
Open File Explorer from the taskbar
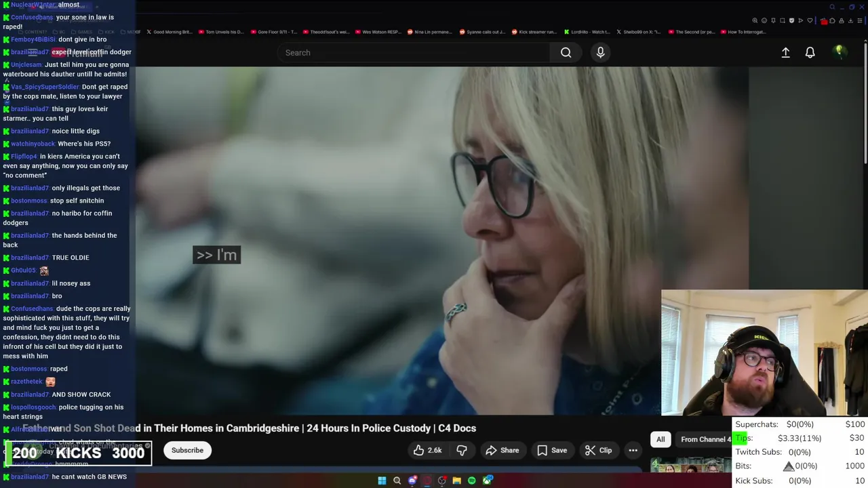pyautogui.click(x=456, y=481)
